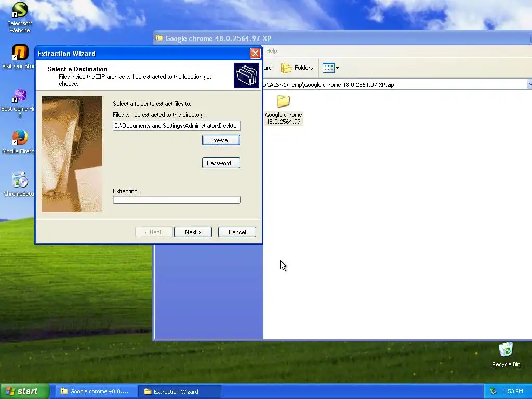
Task: Open the Views dropdown in Explorer toolbar
Action: (330, 68)
